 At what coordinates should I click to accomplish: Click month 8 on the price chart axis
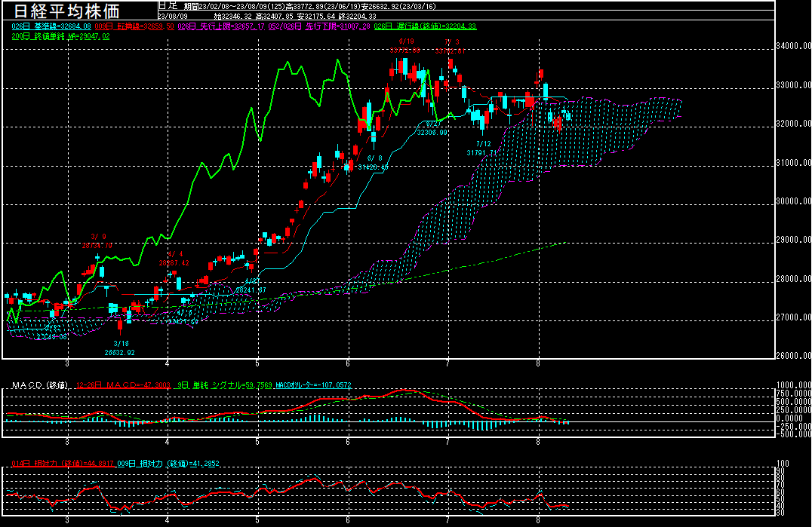coord(539,364)
